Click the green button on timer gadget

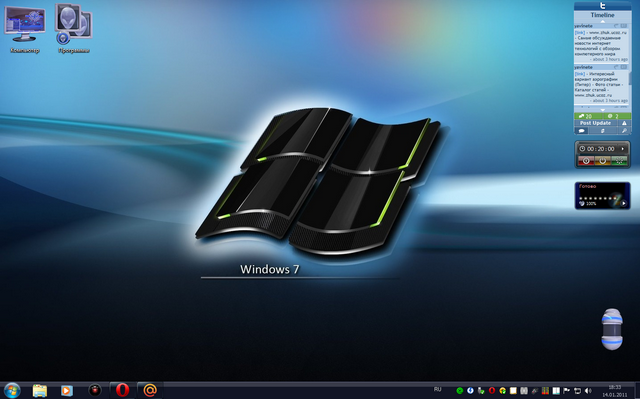[620, 161]
